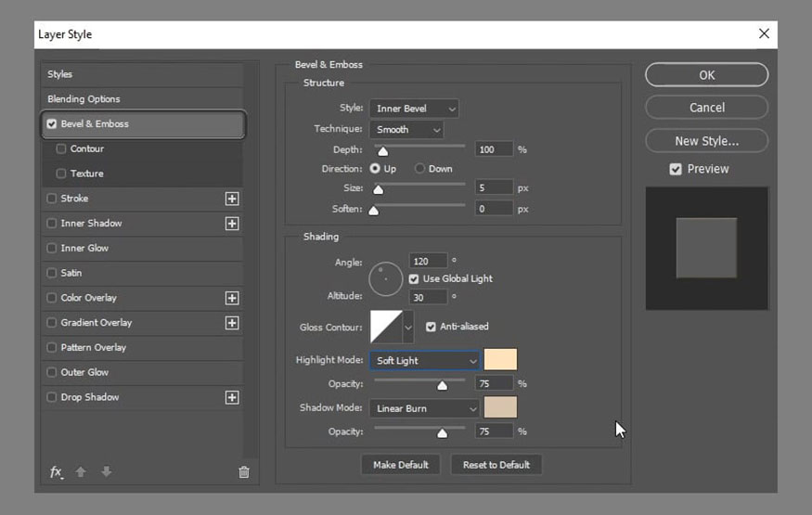Image resolution: width=812 pixels, height=515 pixels.
Task: Enable the Texture checkbox
Action: 61,174
